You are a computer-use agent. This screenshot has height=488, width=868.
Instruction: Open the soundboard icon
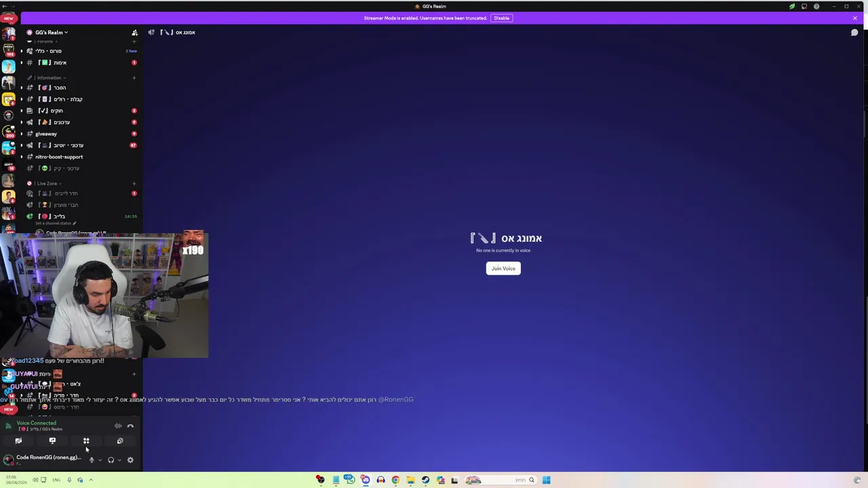(x=120, y=441)
